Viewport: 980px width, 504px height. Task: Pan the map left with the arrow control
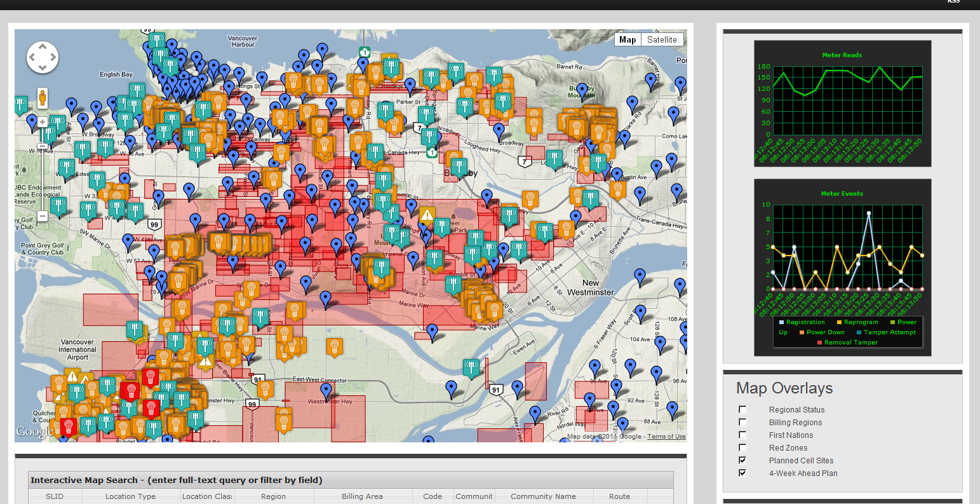coord(32,58)
